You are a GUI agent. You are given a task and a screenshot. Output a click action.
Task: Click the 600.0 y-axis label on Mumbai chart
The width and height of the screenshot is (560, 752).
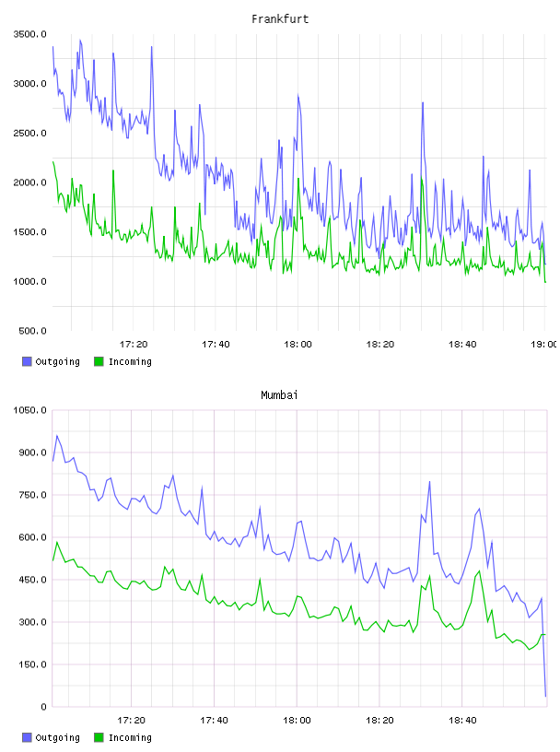click(x=32, y=537)
